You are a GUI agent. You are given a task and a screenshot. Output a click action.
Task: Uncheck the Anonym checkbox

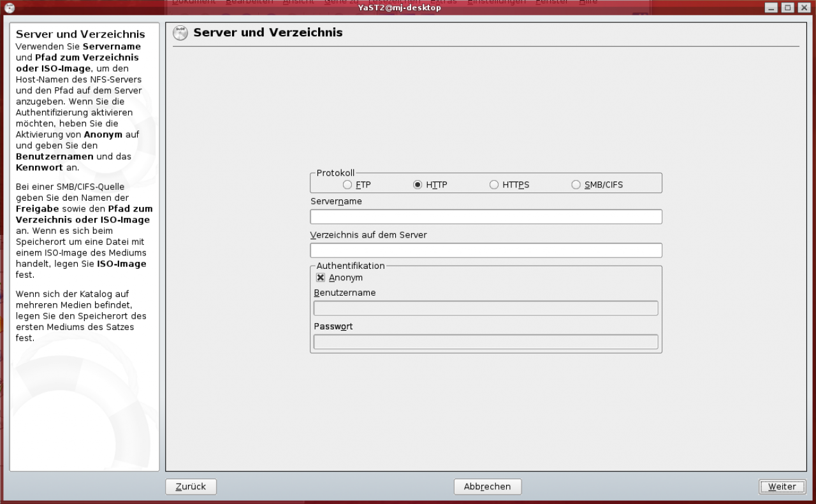(x=321, y=278)
